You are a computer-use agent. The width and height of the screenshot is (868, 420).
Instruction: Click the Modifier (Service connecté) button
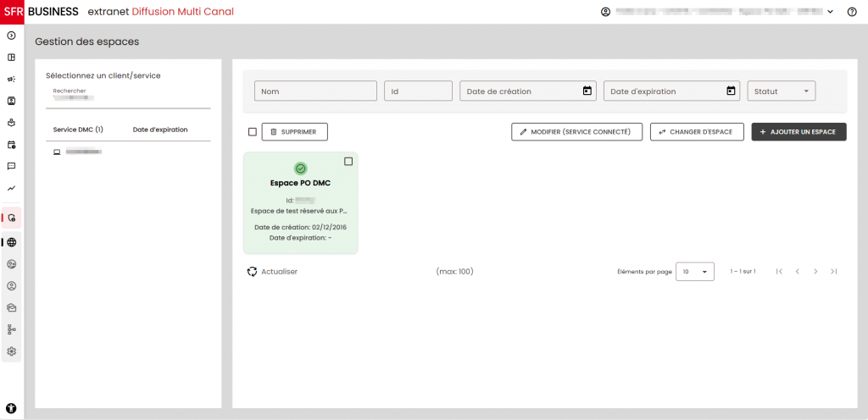click(576, 132)
